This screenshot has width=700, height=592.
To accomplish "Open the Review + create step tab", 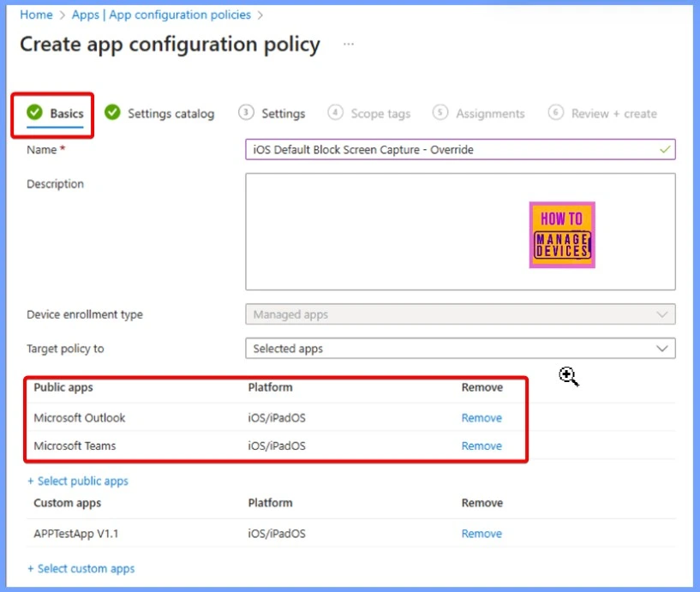I will (602, 113).
